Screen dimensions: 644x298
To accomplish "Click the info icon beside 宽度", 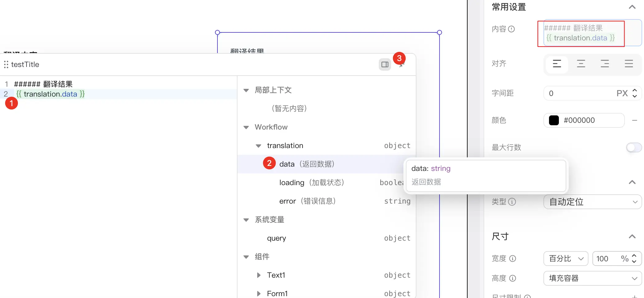I will click(x=513, y=259).
